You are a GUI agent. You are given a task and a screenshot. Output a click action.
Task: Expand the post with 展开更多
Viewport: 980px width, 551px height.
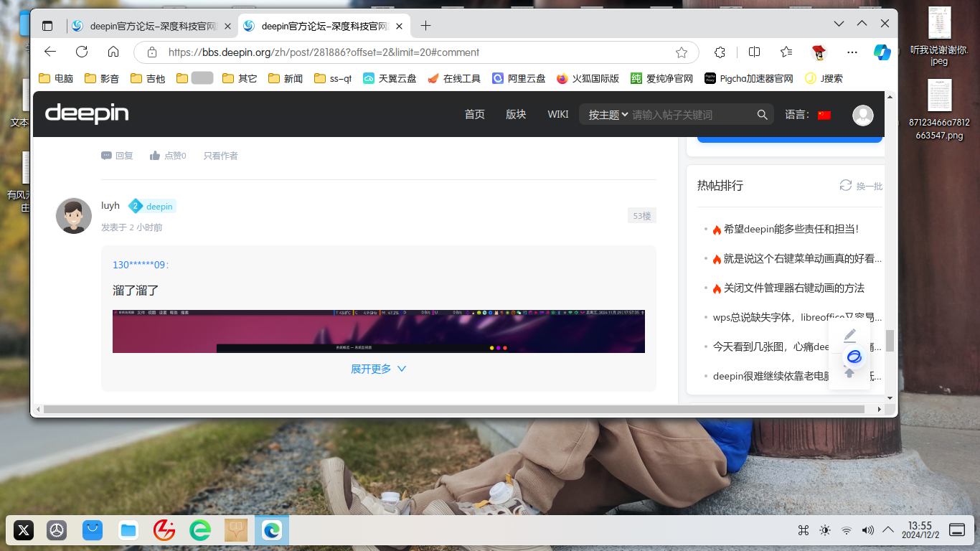378,369
